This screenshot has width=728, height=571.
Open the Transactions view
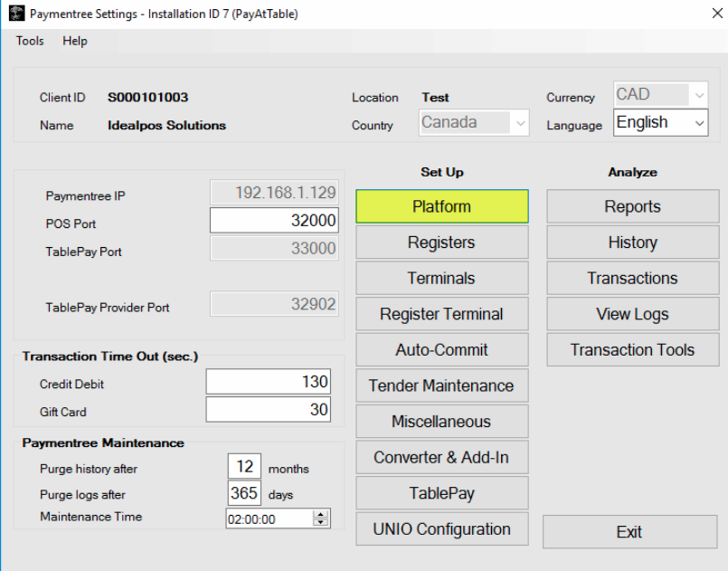[633, 278]
